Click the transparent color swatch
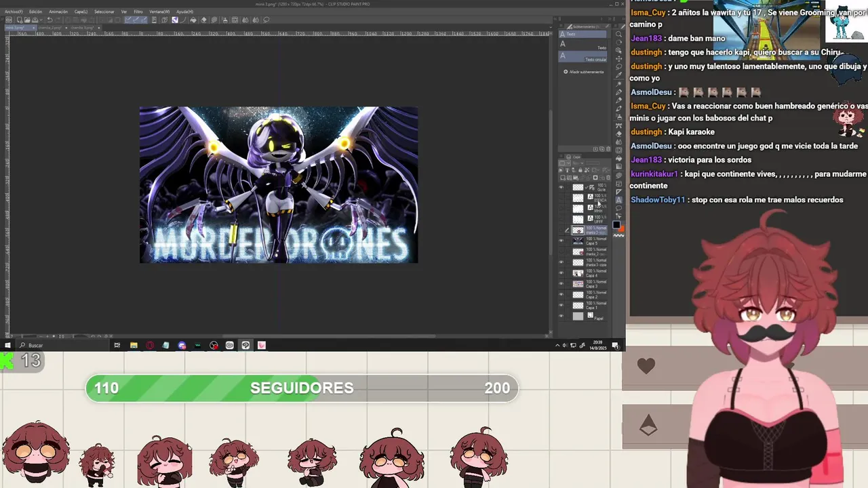Image resolution: width=868 pixels, height=488 pixels. [x=618, y=235]
